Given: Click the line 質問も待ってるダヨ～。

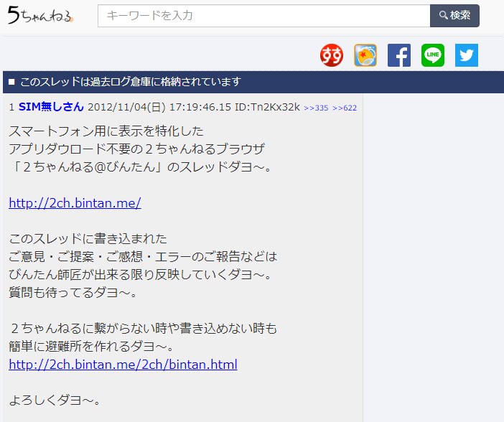Looking at the screenshot, I should (x=73, y=293).
